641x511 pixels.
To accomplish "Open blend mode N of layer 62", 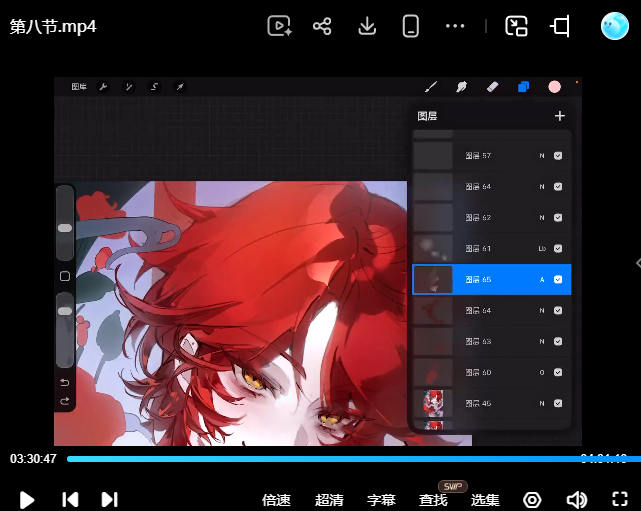I will 542,217.
